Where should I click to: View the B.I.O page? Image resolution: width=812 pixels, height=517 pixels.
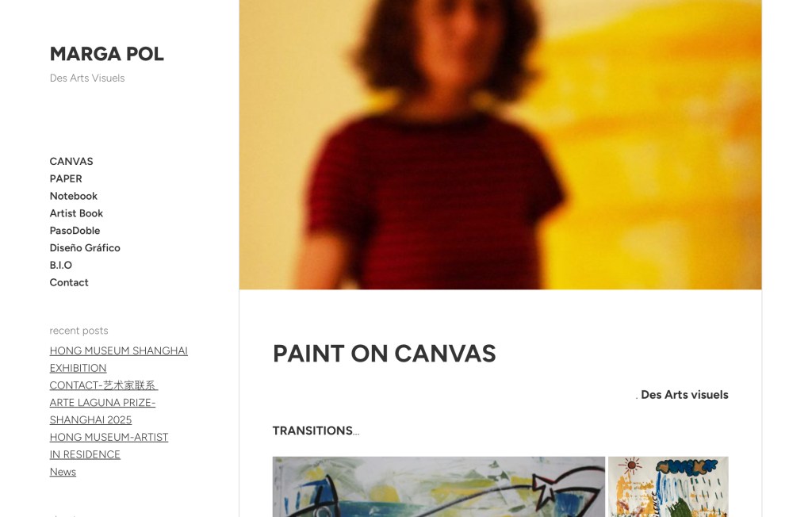click(61, 266)
